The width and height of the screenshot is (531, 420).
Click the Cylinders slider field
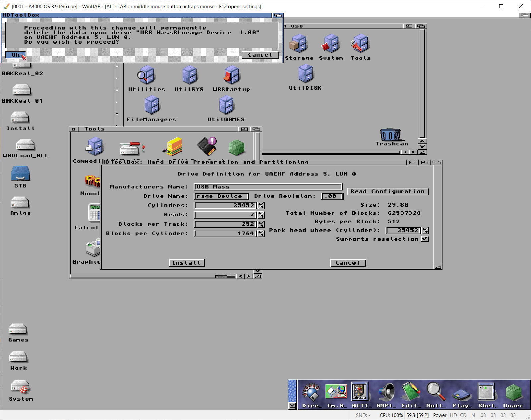point(225,205)
